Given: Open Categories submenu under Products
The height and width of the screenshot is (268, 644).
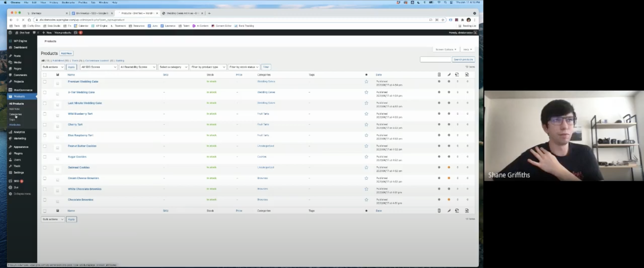Looking at the screenshot, I should click(x=15, y=114).
